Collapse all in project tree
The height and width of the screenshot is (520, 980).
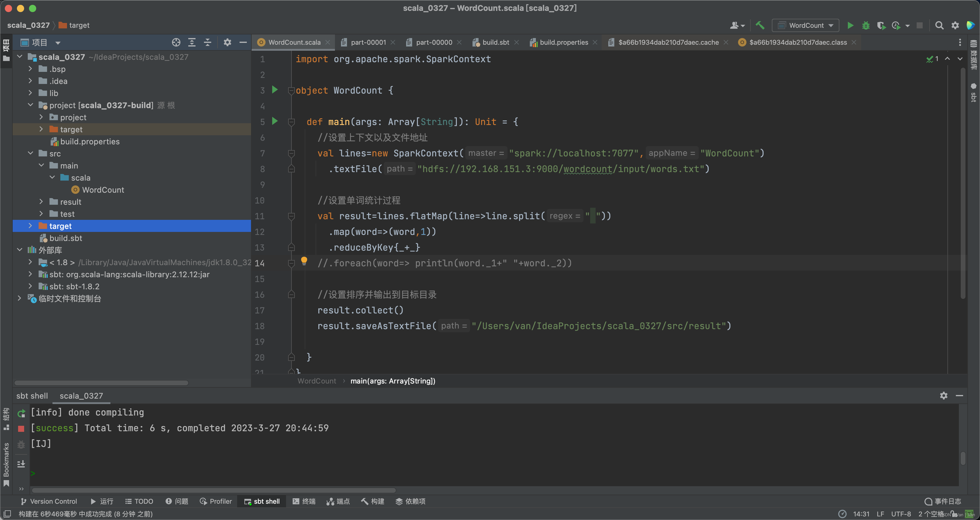point(207,42)
